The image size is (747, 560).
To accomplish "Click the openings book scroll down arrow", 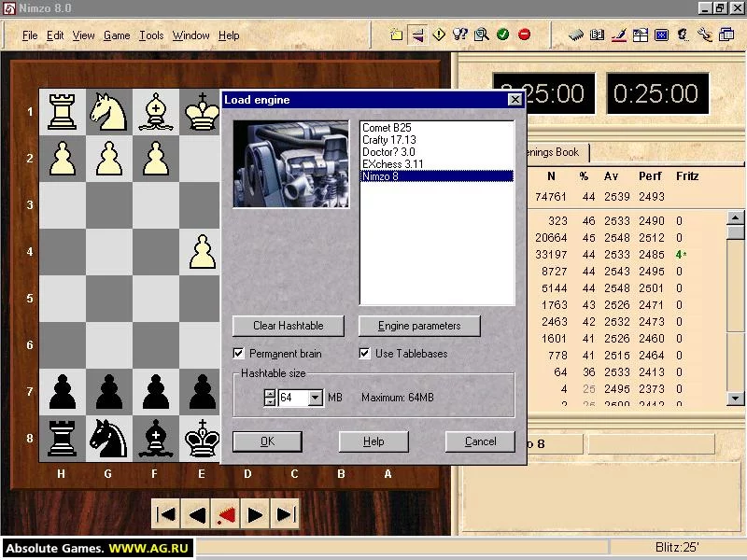I will pyautogui.click(x=736, y=399).
